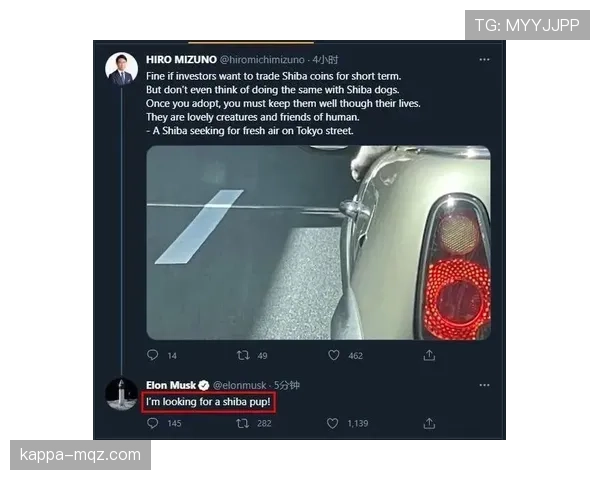
Task: Click the 5分钟 timestamp on Musk's tweet
Action: (x=287, y=385)
